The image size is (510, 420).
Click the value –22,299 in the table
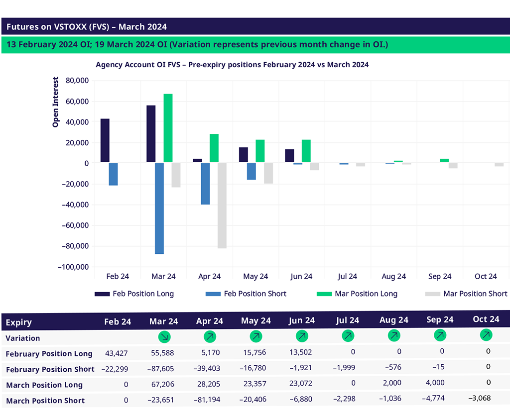click(x=115, y=369)
